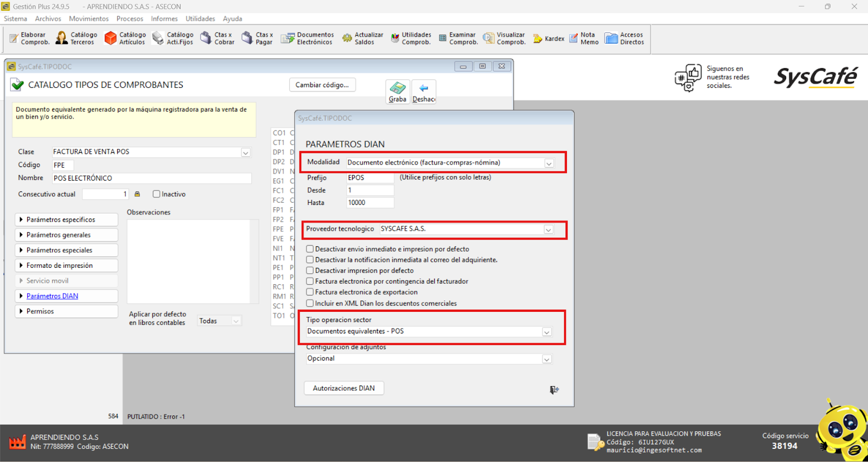
Task: Enable the Inactivo checkbox
Action: click(x=157, y=194)
